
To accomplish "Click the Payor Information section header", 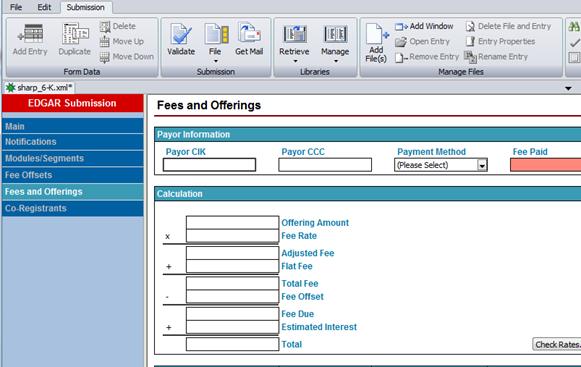I will [x=368, y=134].
